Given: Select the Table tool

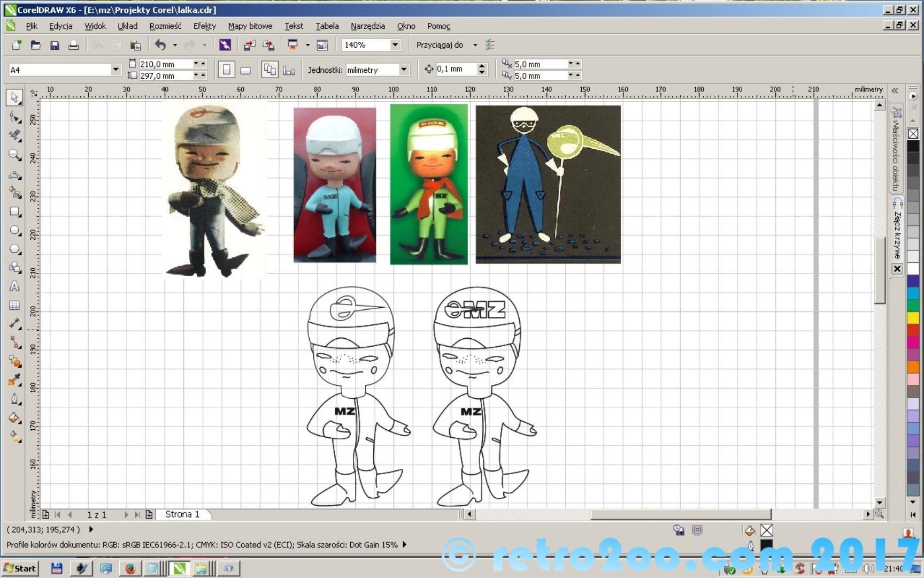Looking at the screenshot, I should 14,306.
